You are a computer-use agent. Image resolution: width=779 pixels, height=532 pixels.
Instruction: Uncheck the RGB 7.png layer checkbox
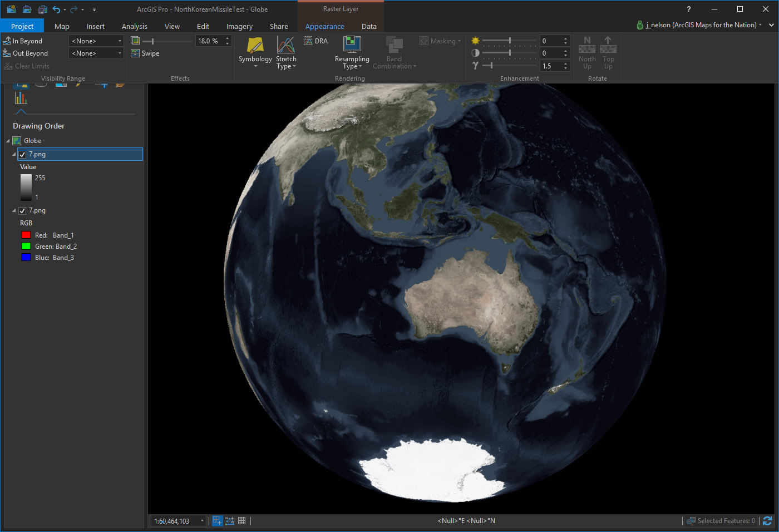[x=22, y=211]
